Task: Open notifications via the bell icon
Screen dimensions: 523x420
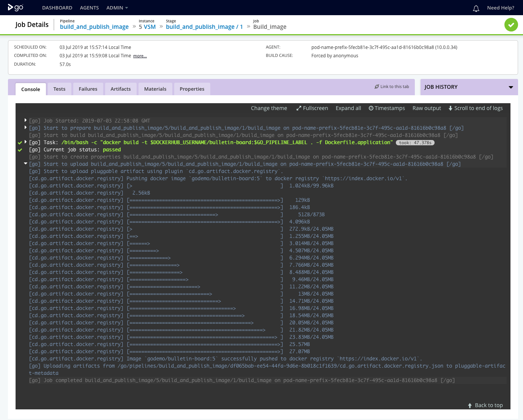Action: 476,8
